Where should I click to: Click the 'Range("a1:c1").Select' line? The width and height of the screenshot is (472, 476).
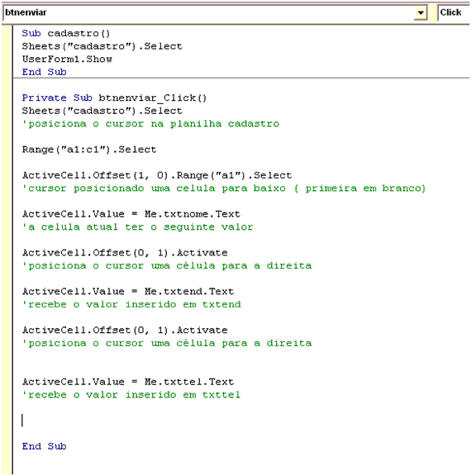pyautogui.click(x=89, y=150)
